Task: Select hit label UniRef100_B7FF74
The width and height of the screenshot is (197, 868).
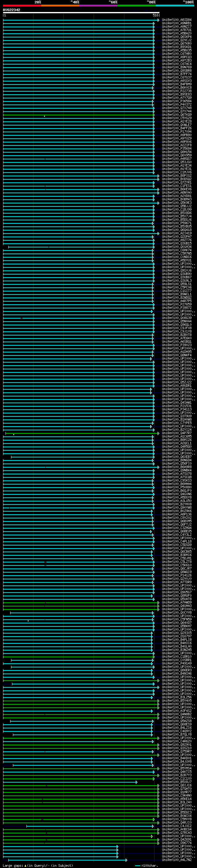Action: pos(177,74)
